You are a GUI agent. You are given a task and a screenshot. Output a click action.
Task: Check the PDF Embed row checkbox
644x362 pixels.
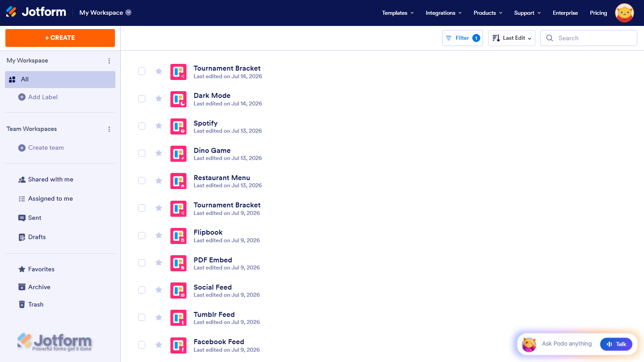[142, 263]
